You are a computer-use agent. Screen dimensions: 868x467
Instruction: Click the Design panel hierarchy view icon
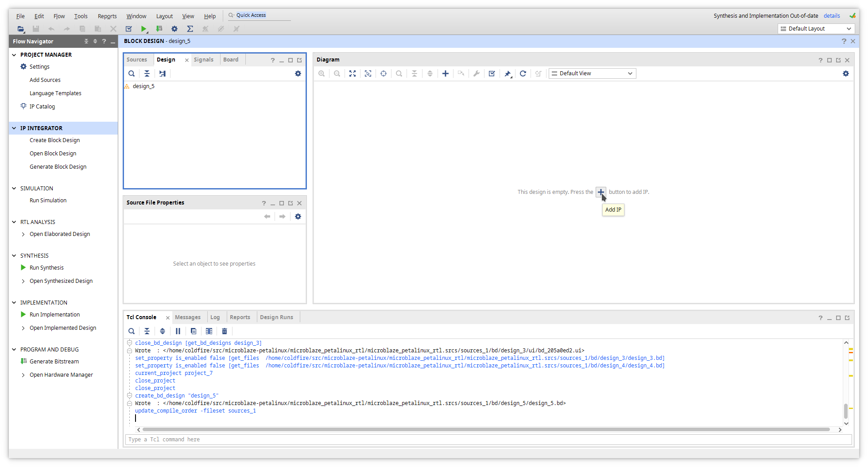(163, 73)
